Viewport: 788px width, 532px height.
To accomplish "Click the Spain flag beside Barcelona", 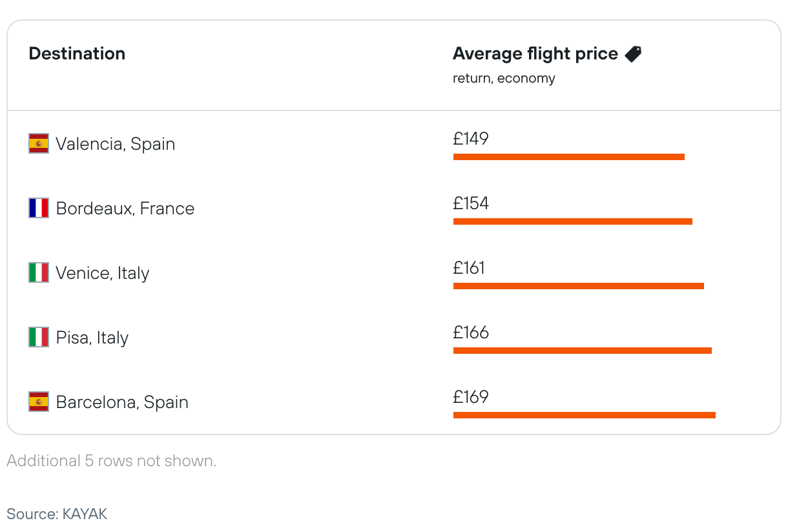I will pos(39,402).
